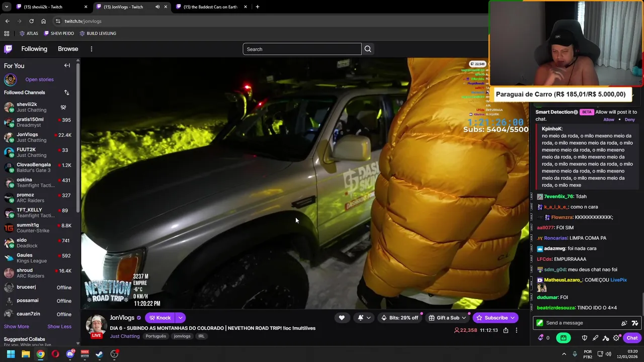
Task: Open the Following page
Action: (x=34, y=49)
